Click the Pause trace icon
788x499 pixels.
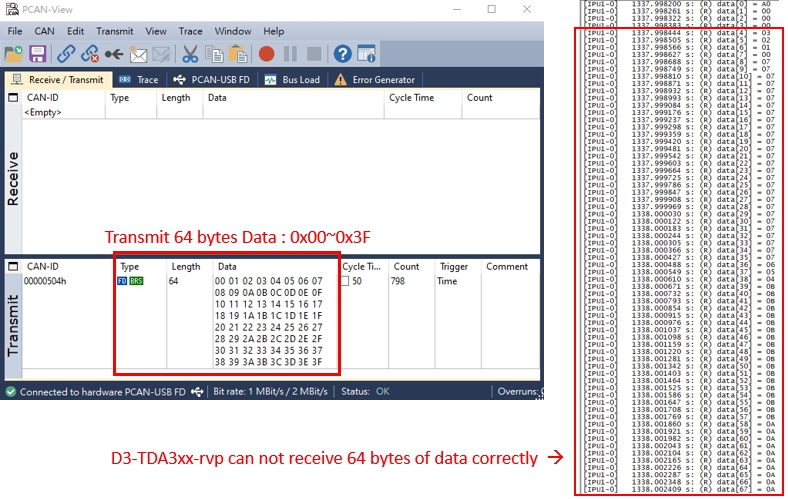290,54
